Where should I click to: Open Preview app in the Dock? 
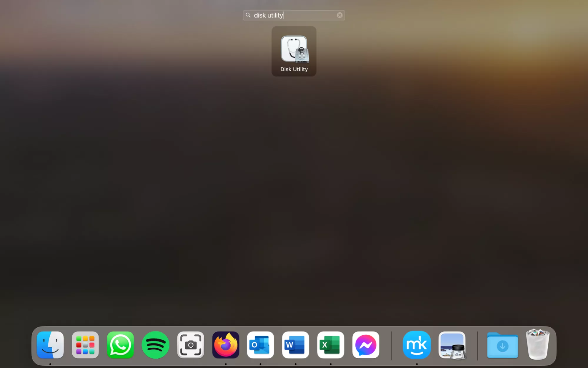coord(452,345)
